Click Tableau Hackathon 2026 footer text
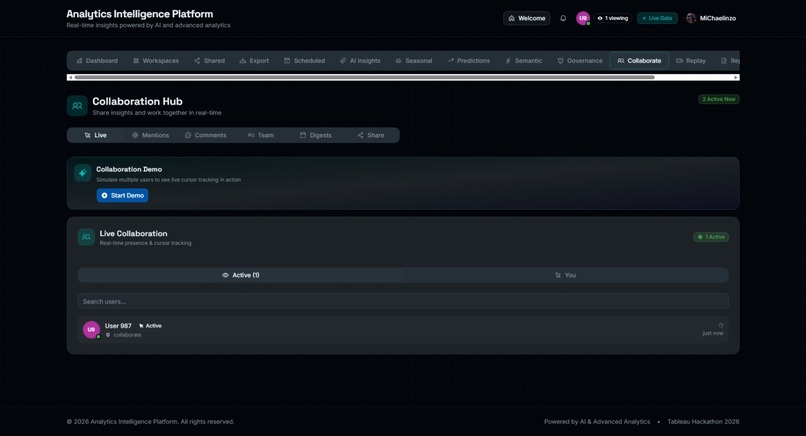 click(703, 422)
